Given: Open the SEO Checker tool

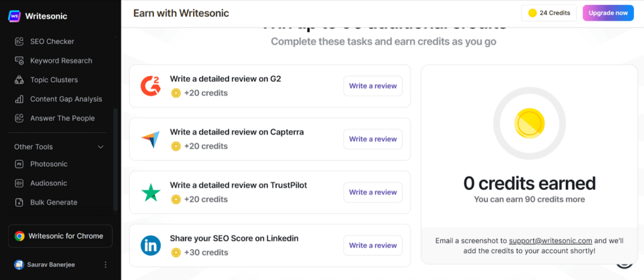Looking at the screenshot, I should [52, 42].
